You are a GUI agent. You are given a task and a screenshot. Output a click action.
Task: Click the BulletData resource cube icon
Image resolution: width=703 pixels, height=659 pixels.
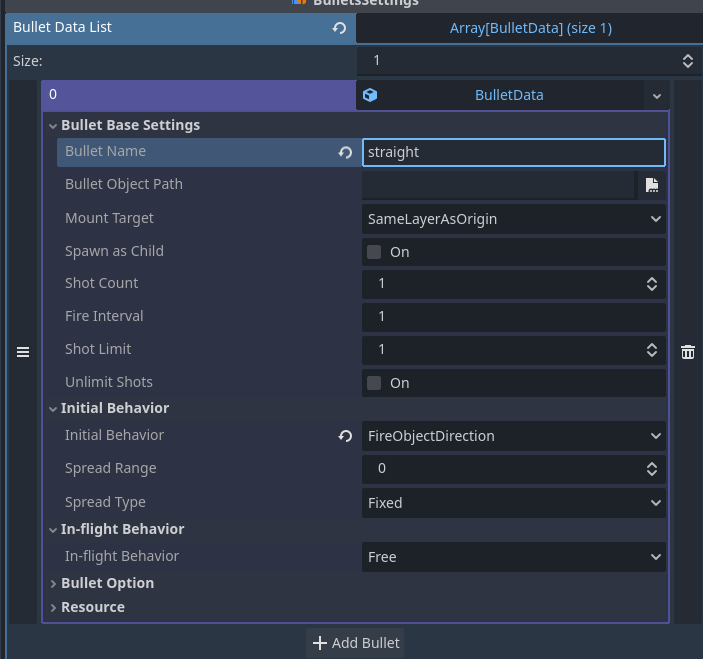click(370, 96)
